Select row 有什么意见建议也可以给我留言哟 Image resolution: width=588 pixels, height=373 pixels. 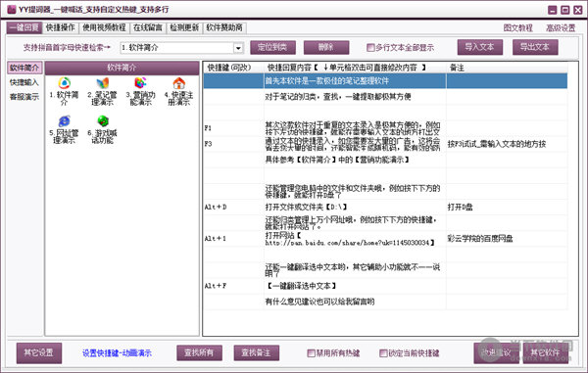385,302
